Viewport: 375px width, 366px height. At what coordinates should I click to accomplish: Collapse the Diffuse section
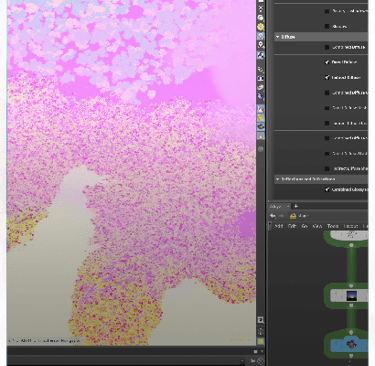coord(277,37)
